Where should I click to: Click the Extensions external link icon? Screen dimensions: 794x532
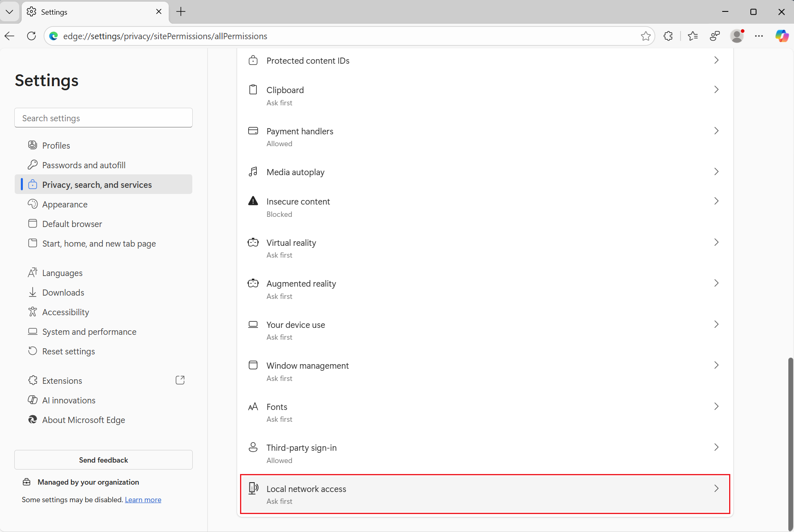click(x=180, y=380)
